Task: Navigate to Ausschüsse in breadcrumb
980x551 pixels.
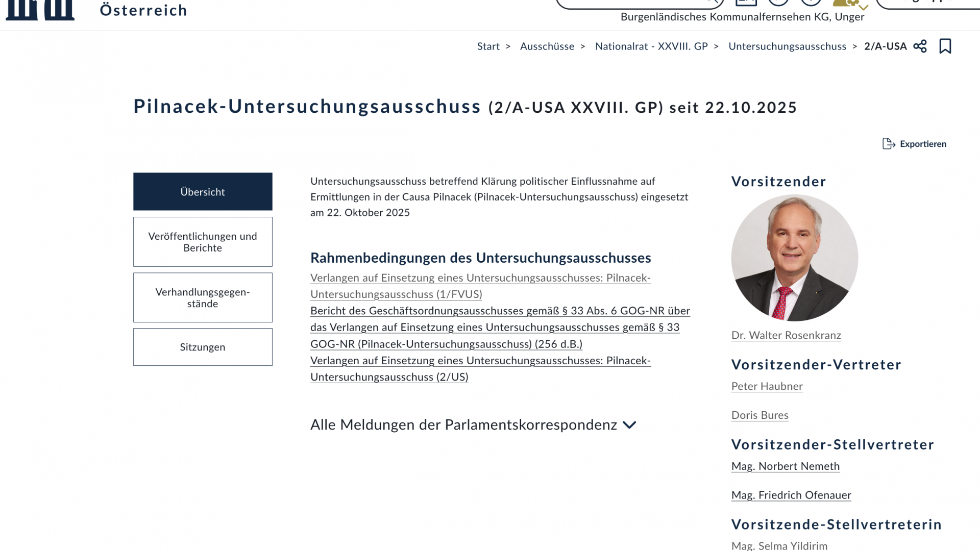Action: point(547,46)
